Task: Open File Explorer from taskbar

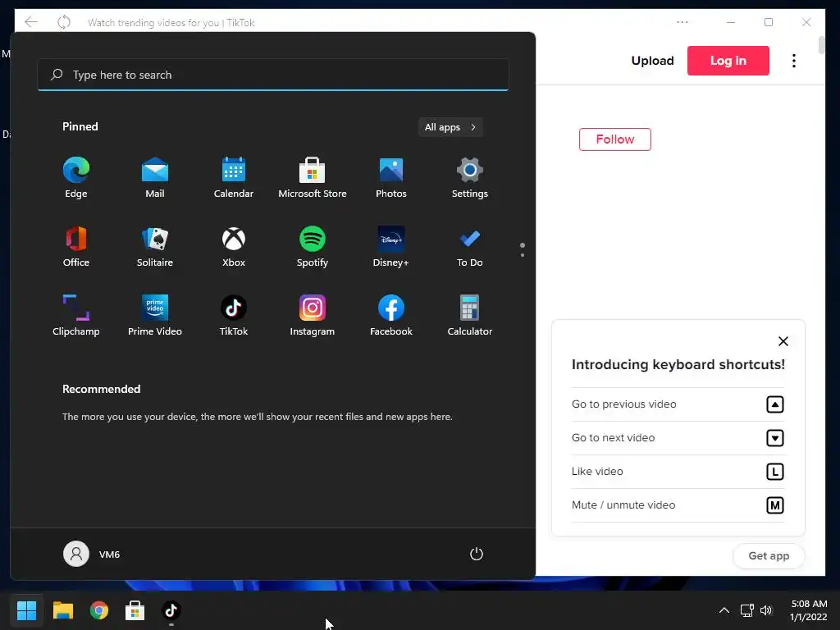Action: pos(62,610)
